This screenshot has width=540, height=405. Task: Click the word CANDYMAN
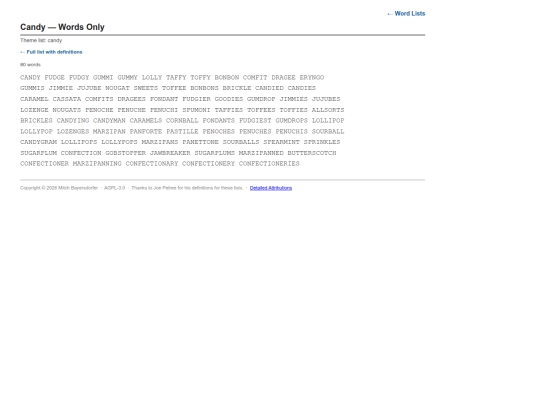(x=109, y=121)
